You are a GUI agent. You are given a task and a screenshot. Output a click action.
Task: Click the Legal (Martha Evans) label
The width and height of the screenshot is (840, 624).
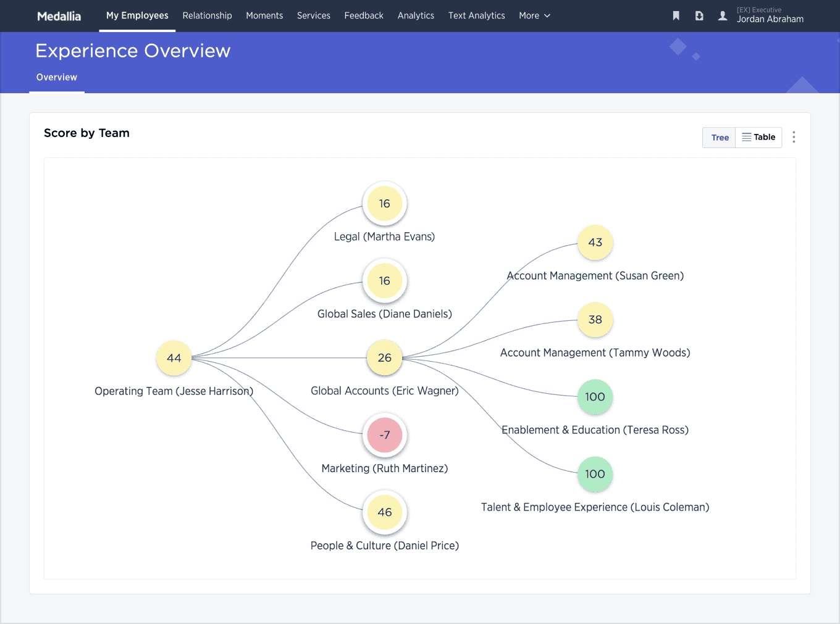pos(384,237)
